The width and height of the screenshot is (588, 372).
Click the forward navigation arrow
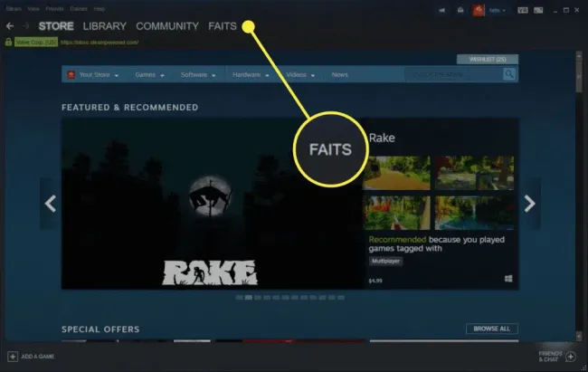tap(26, 26)
